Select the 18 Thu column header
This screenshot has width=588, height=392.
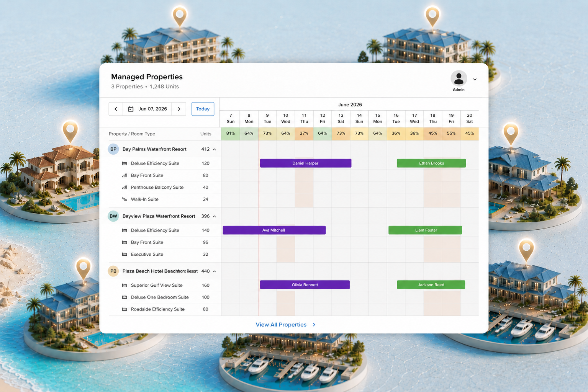click(x=433, y=118)
